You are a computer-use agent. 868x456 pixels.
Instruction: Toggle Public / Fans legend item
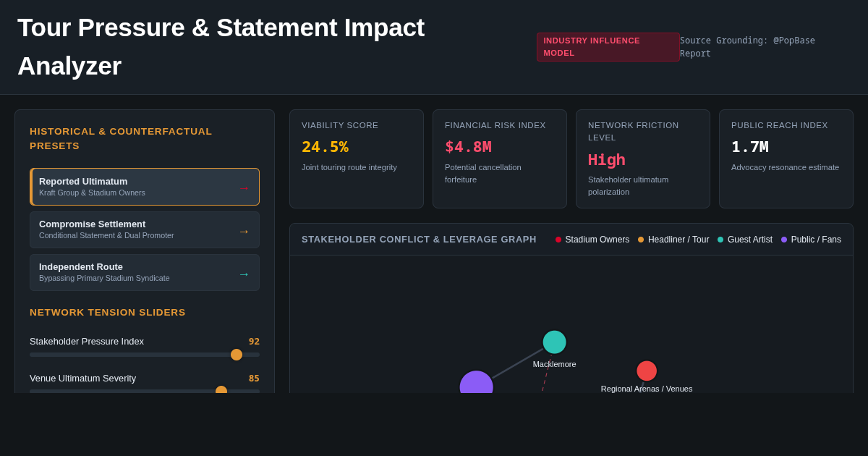[811, 240]
